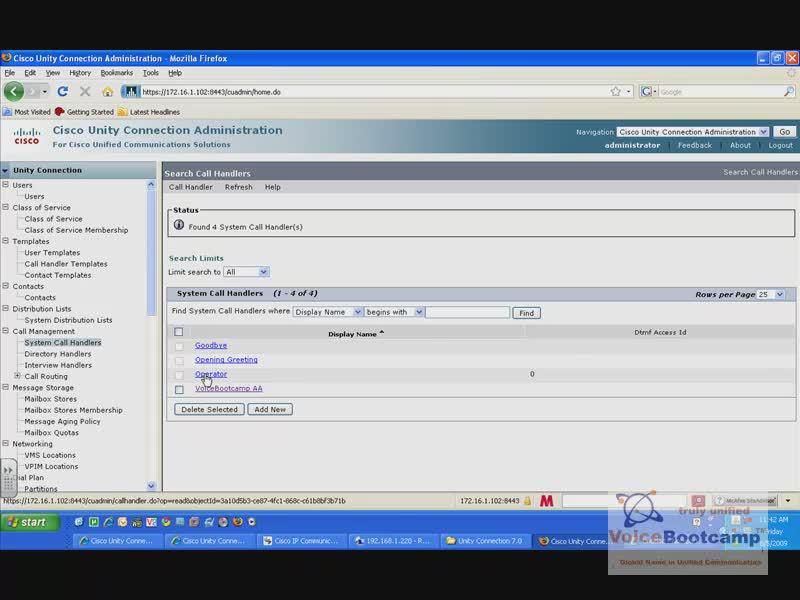Open the Opening Greeting link

point(226,360)
